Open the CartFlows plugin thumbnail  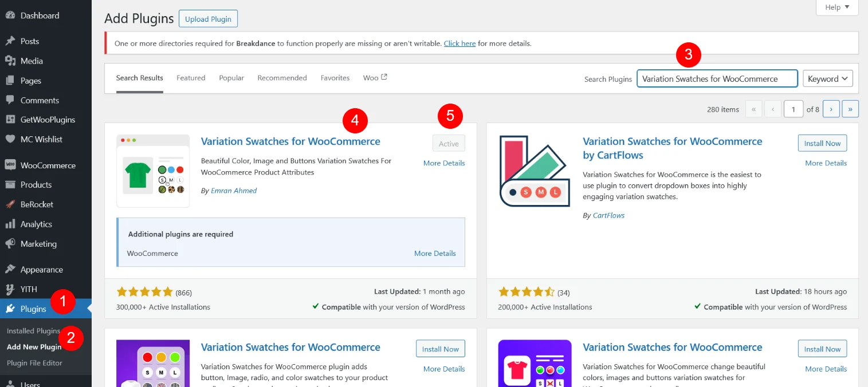(x=535, y=171)
